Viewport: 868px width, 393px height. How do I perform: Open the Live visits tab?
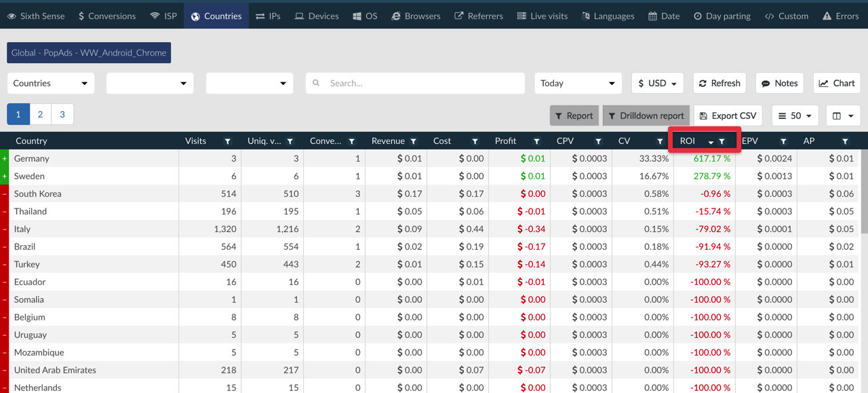[x=542, y=16]
